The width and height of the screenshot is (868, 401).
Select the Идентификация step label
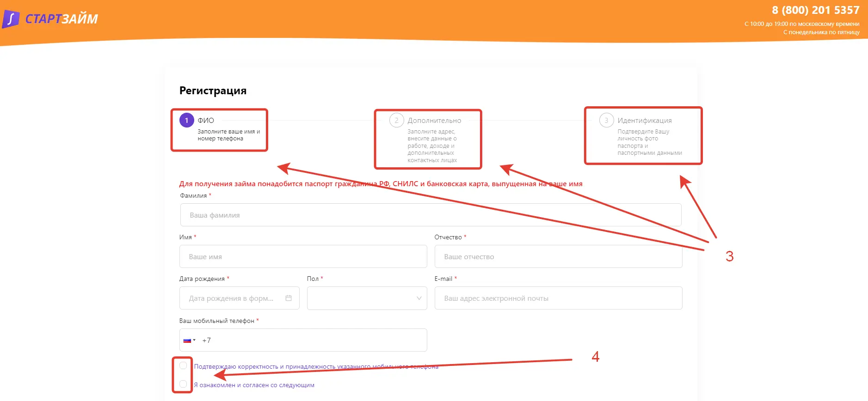645,120
